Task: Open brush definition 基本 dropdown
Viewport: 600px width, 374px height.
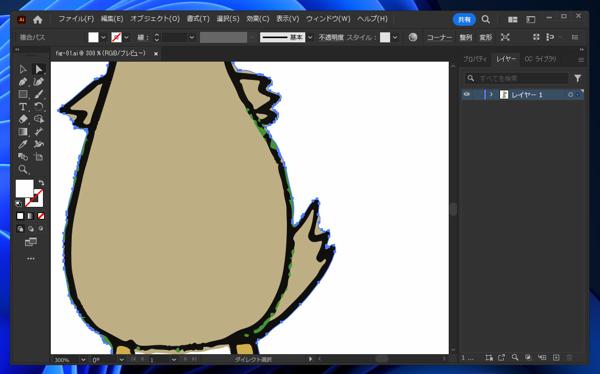Action: (310, 38)
